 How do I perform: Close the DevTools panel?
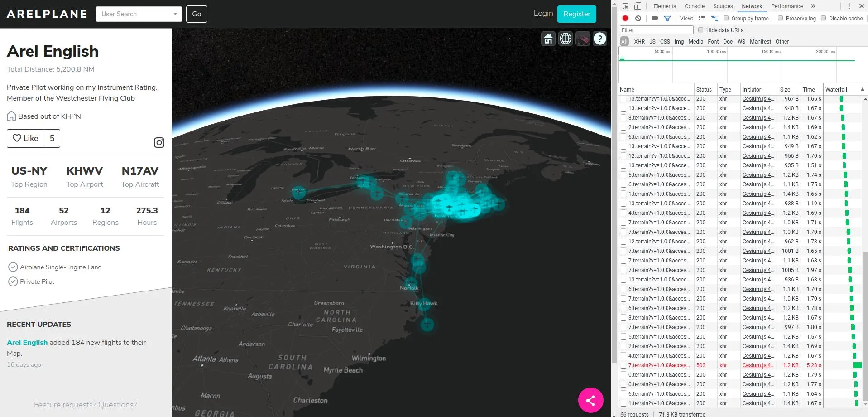coord(861,6)
